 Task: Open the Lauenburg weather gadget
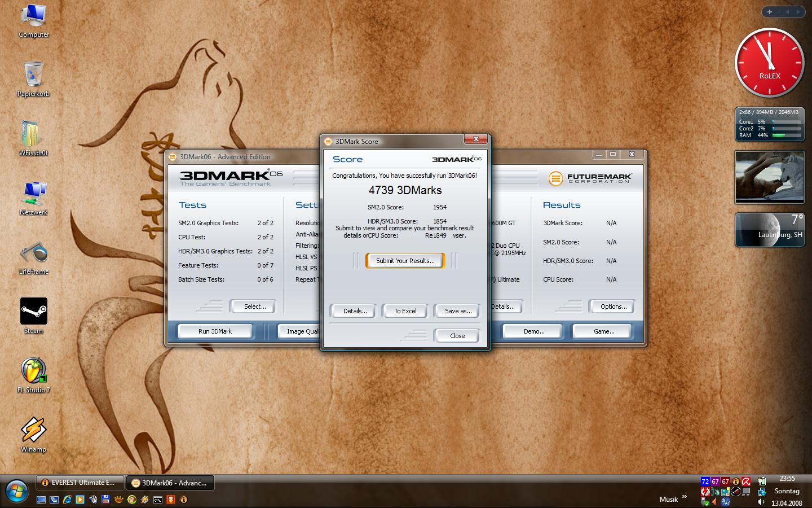[x=770, y=230]
